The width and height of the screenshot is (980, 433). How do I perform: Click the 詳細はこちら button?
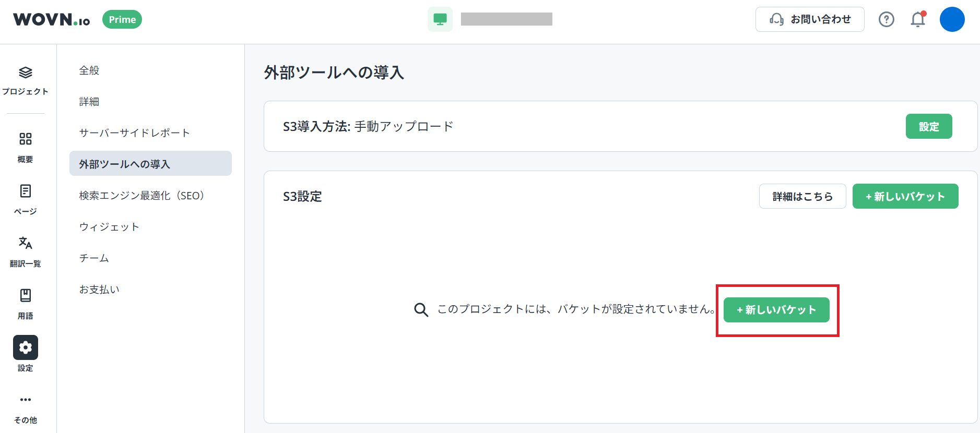(x=802, y=196)
